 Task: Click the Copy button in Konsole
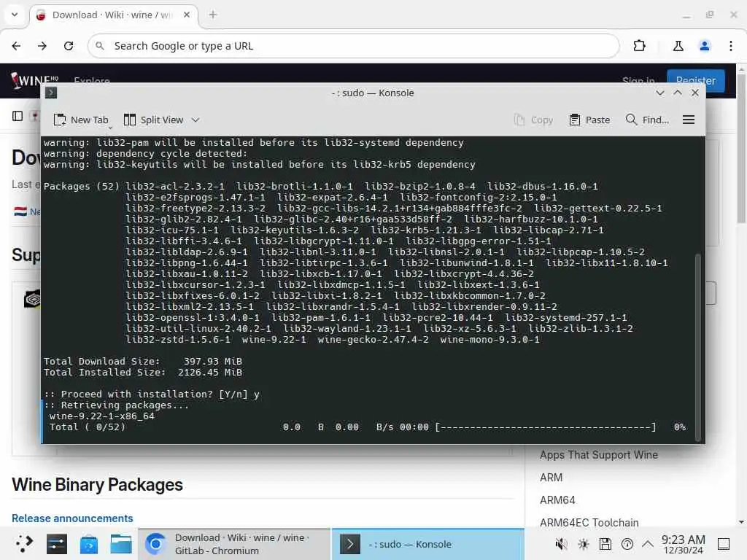point(533,120)
